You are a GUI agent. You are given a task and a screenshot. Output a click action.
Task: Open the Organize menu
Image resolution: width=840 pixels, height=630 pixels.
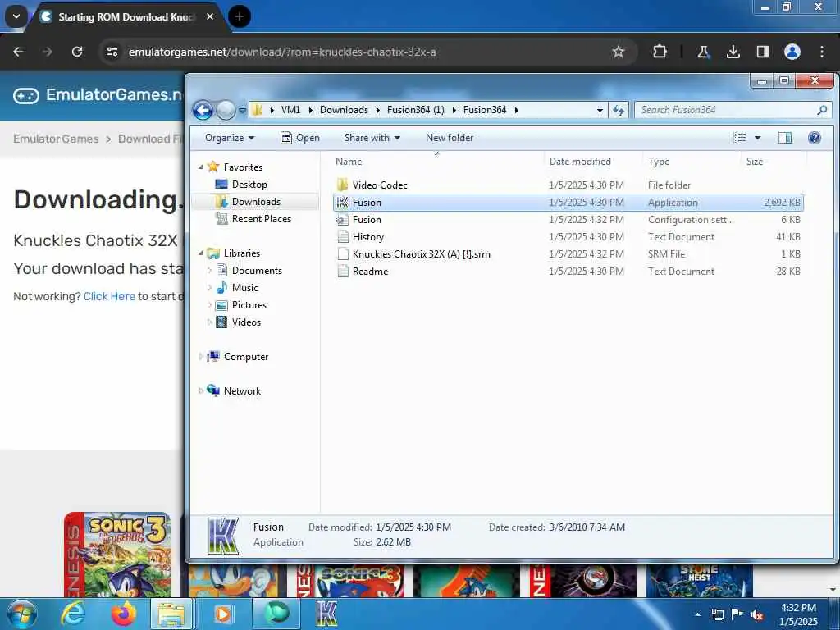pos(230,138)
